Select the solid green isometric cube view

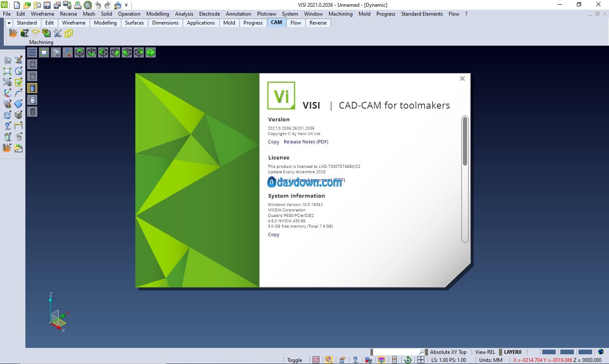(151, 52)
